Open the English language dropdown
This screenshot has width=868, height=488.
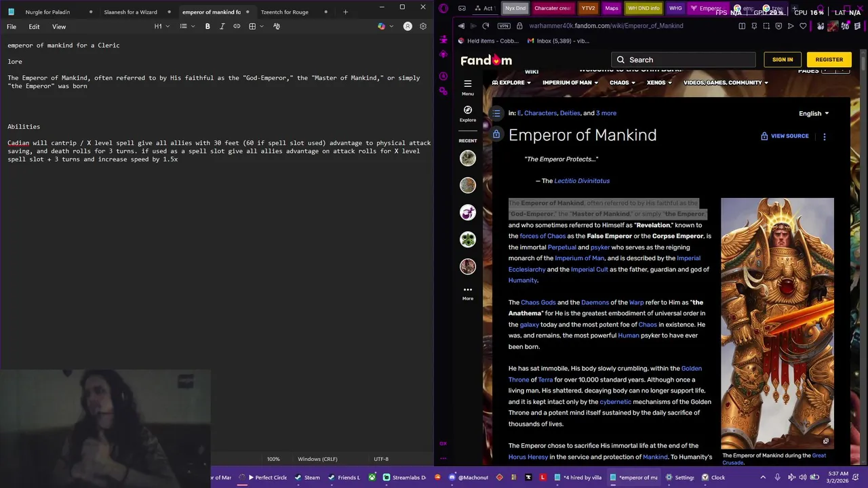pyautogui.click(x=814, y=113)
